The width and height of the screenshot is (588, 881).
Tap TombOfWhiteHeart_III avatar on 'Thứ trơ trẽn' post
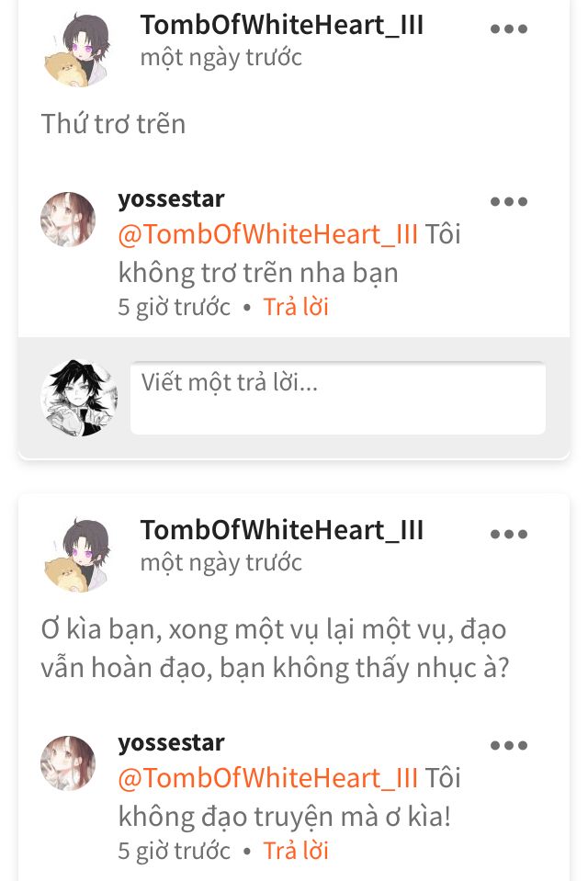[78, 51]
